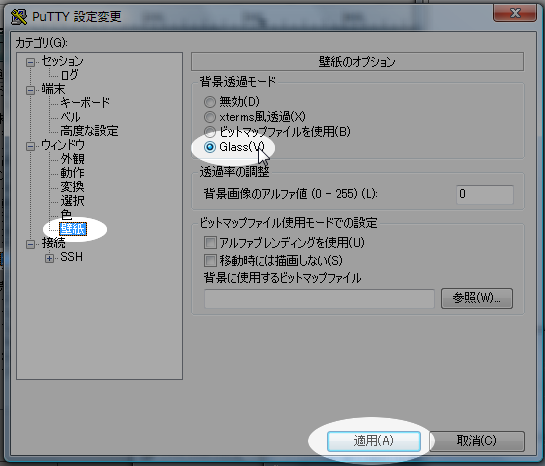Click the 取消(C) cancel button
This screenshot has height=466, width=545.
tap(477, 441)
